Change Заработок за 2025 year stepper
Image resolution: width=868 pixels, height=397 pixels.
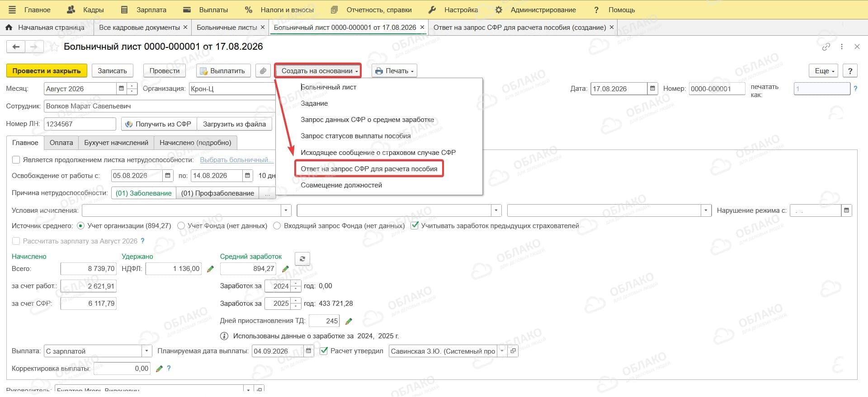(296, 304)
